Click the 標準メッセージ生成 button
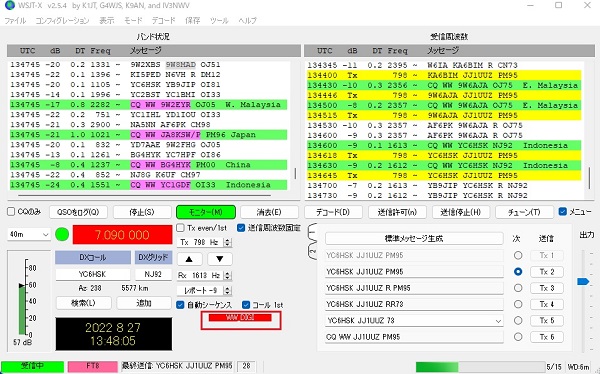The width and height of the screenshot is (600, 374). [x=414, y=238]
